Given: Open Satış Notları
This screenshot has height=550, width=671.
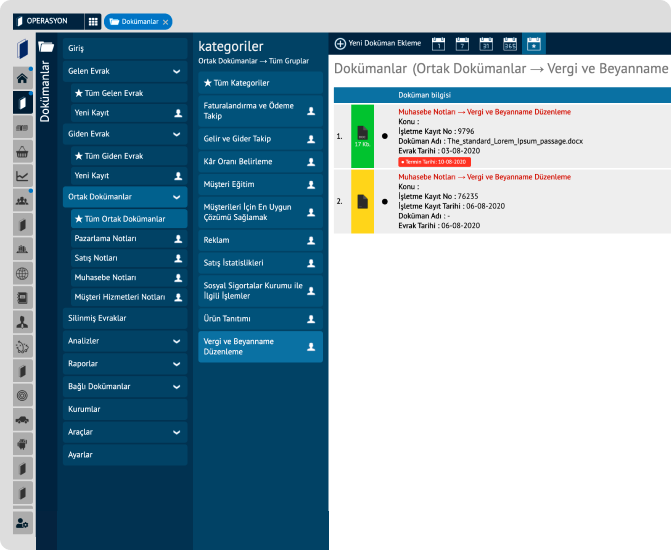Looking at the screenshot, I should click(x=129, y=258).
